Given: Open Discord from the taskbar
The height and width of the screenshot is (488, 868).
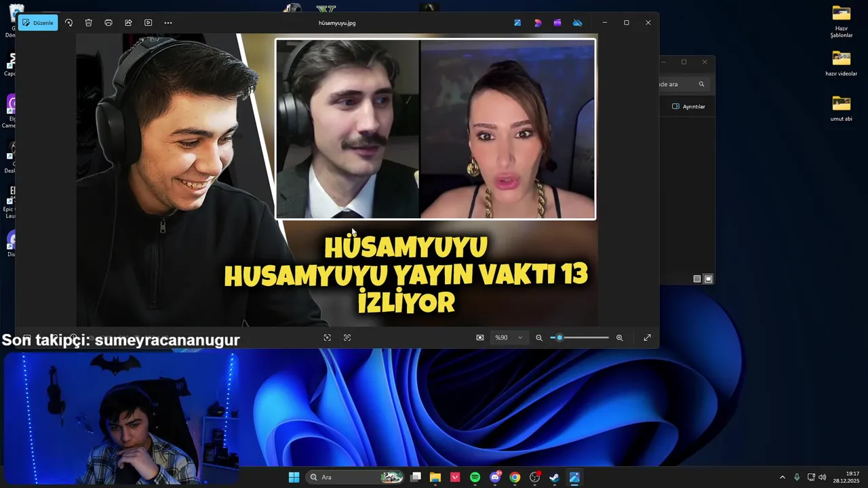Looking at the screenshot, I should click(495, 477).
